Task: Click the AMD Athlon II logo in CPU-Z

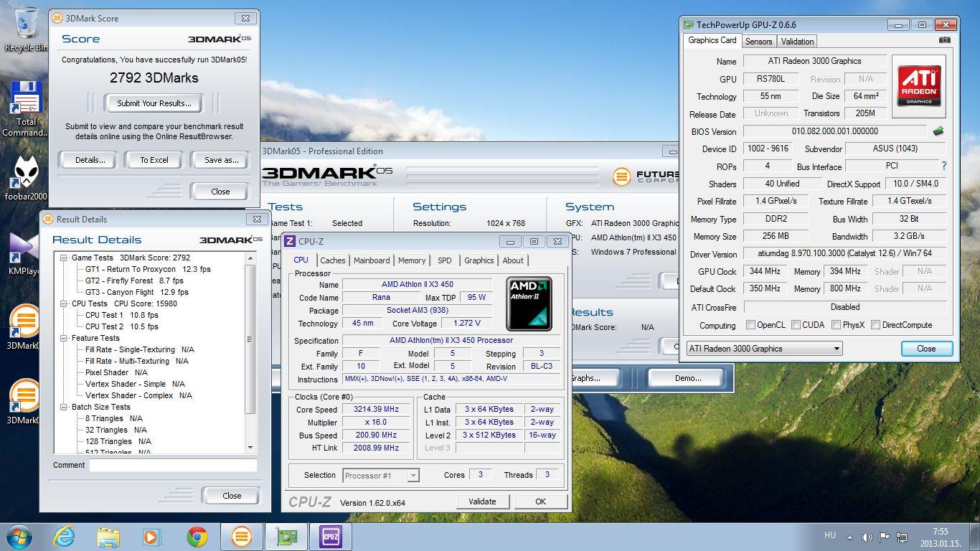Action: tap(529, 303)
